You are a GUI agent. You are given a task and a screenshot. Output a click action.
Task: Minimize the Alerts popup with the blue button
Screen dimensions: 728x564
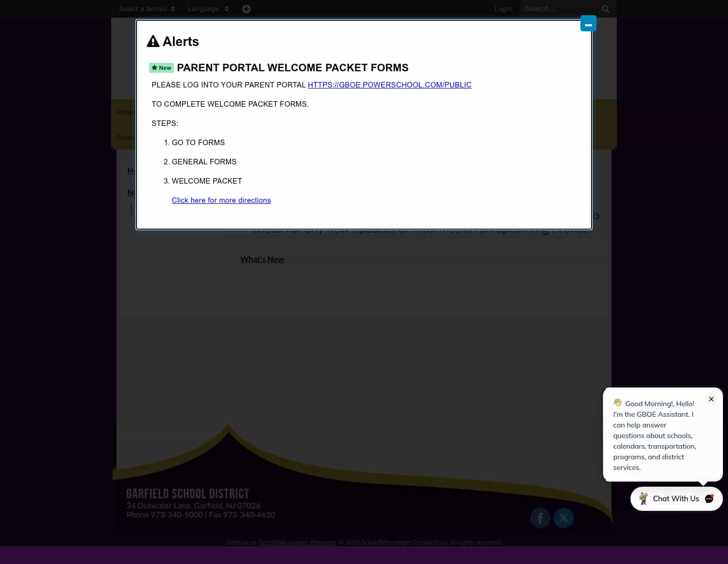[x=588, y=23]
